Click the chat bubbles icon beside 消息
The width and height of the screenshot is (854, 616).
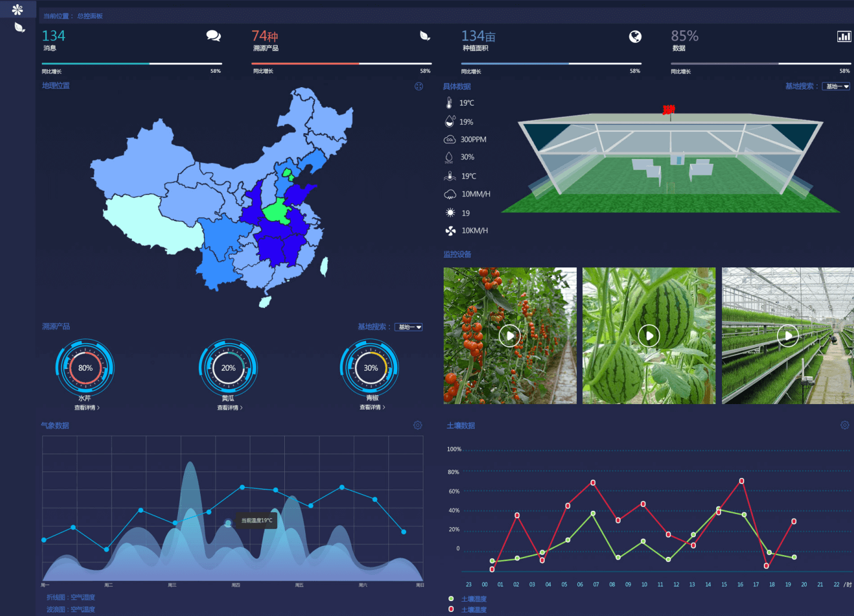click(x=213, y=36)
